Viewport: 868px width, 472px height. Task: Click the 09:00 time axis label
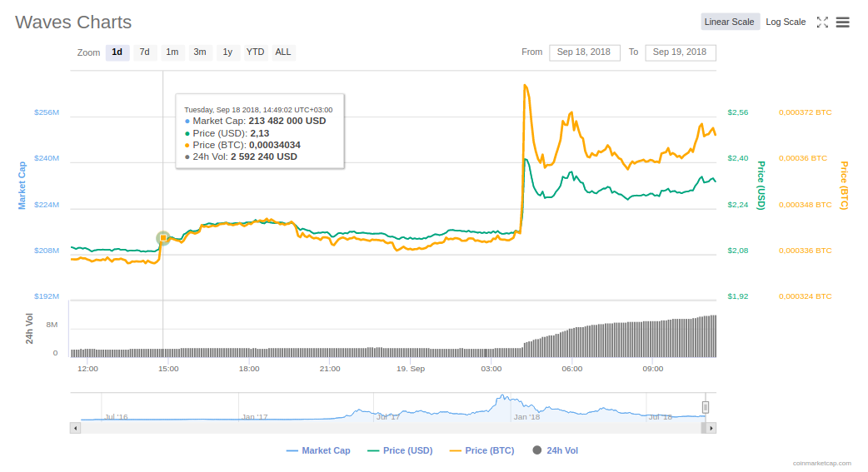tap(652, 369)
